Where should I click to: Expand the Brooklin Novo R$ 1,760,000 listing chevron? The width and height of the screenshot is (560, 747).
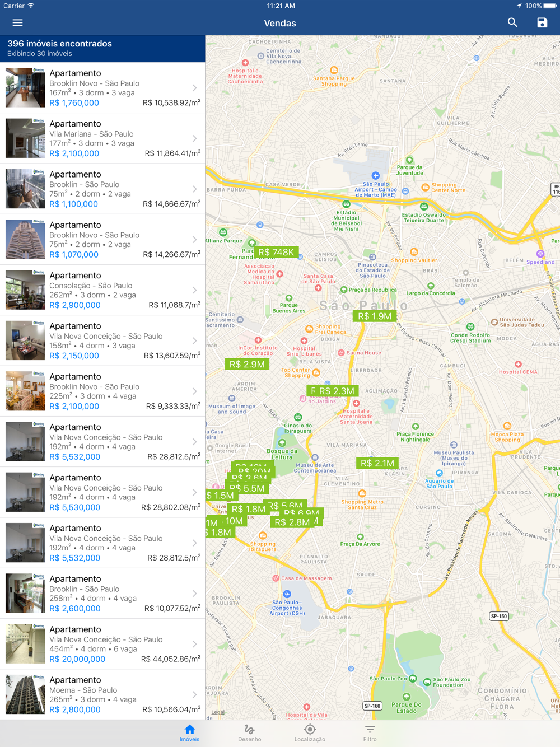click(x=194, y=88)
